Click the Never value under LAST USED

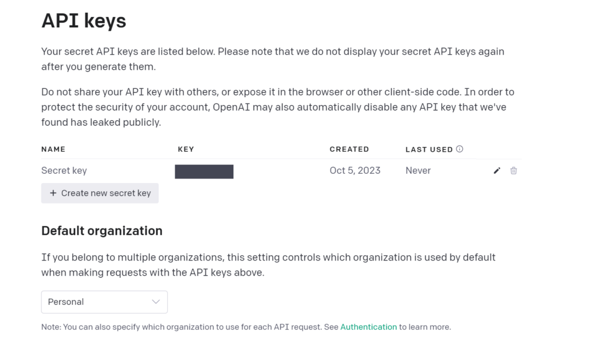[418, 170]
